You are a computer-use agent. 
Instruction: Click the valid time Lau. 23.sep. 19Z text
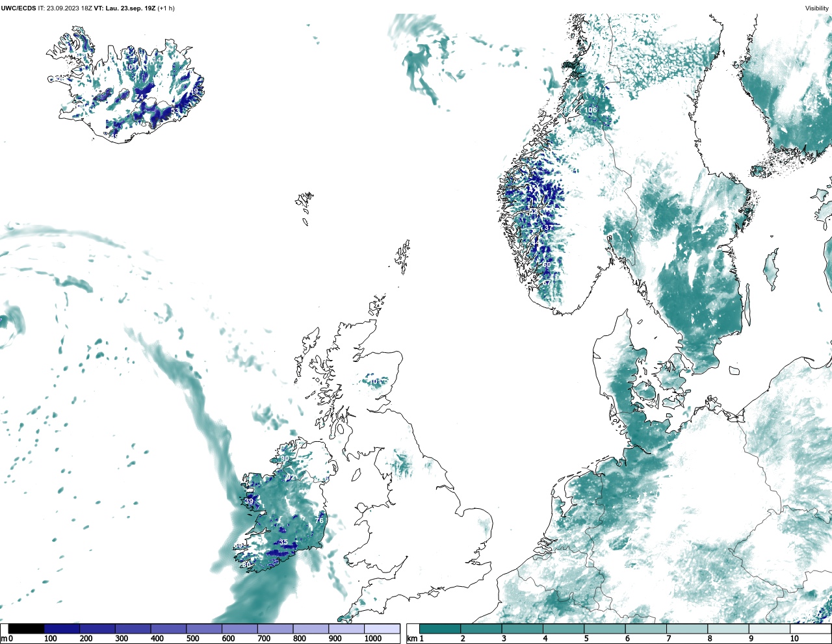(130, 8)
